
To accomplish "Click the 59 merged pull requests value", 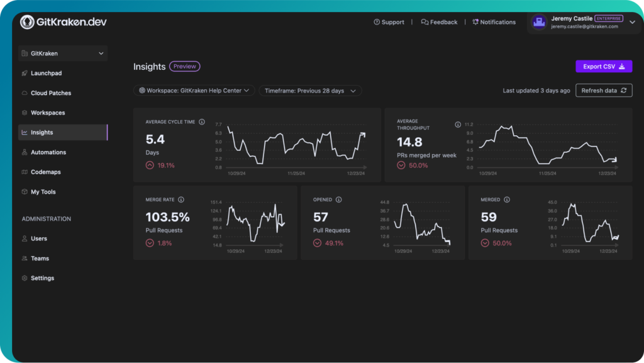I will tap(489, 217).
